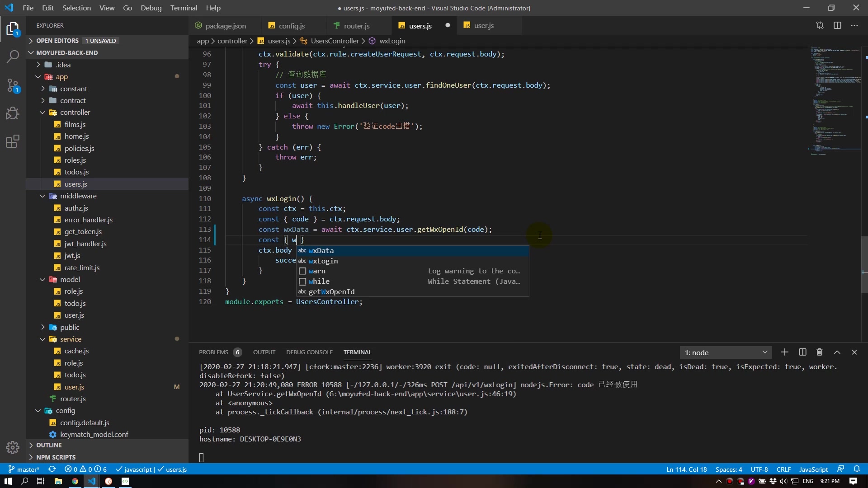This screenshot has height=488, width=868.
Task: Open the terminal selector '1: node' dropdown
Action: pyautogui.click(x=726, y=352)
